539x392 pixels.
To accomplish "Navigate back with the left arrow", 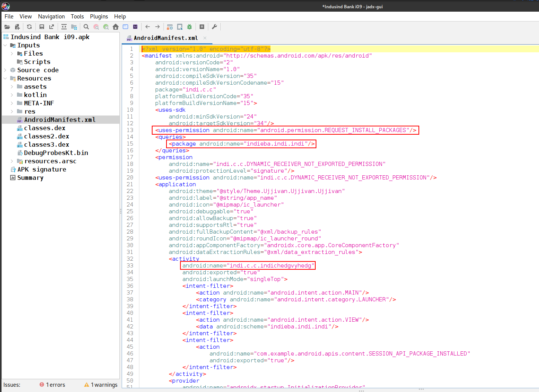I will point(148,27).
